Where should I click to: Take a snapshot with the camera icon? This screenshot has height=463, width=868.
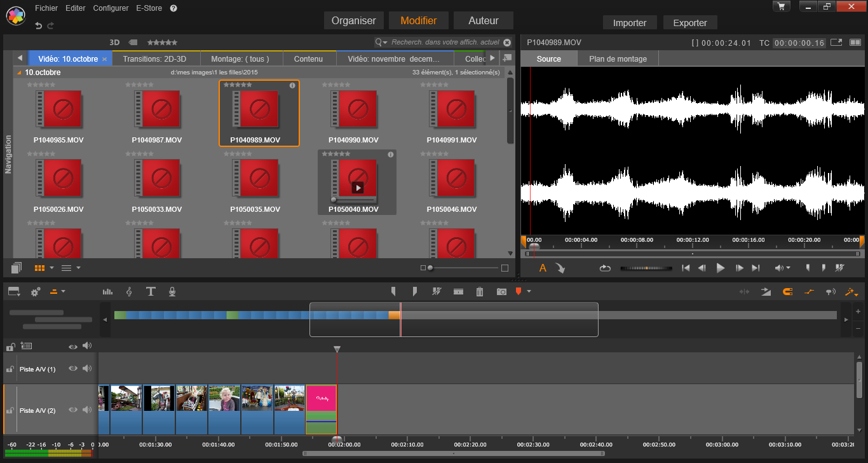coord(501,291)
